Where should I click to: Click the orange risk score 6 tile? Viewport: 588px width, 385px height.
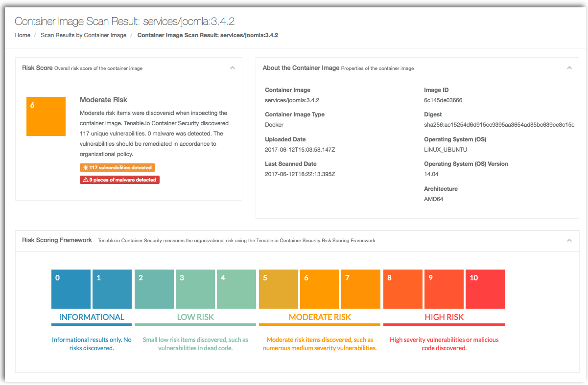(46, 116)
